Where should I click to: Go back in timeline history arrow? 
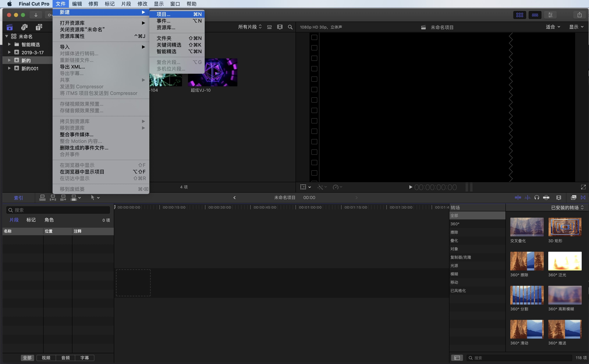(234, 198)
